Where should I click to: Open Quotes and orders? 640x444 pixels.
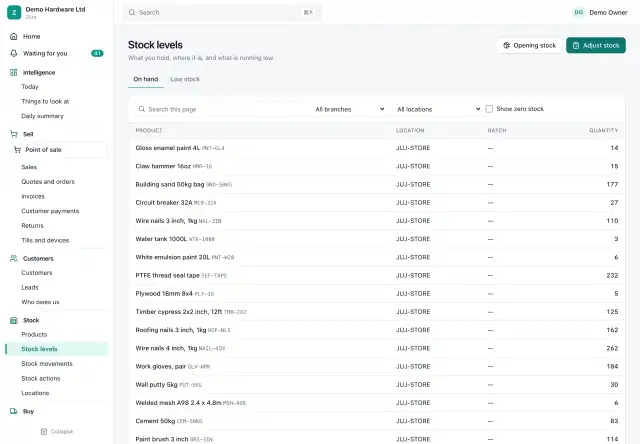point(48,182)
